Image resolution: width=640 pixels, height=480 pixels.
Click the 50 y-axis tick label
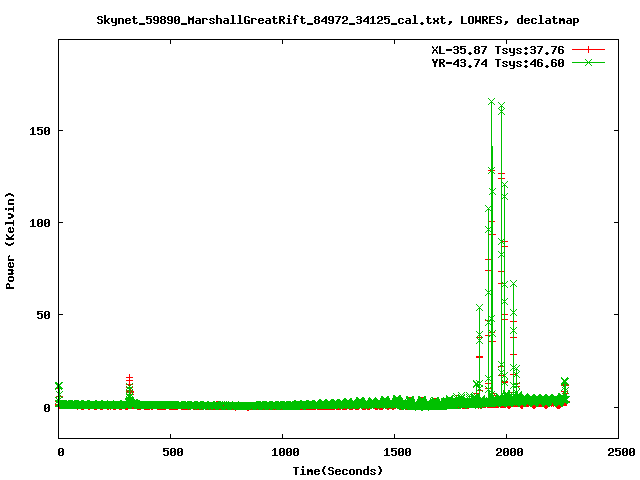coord(43,315)
